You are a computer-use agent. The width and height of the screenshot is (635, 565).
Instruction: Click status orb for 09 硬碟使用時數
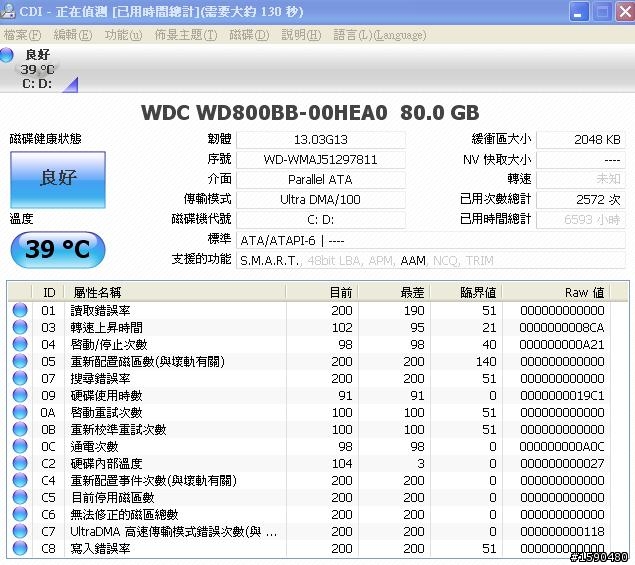20,395
